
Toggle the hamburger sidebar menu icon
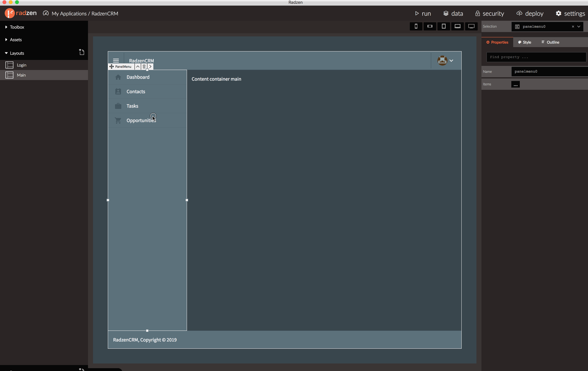pos(116,61)
